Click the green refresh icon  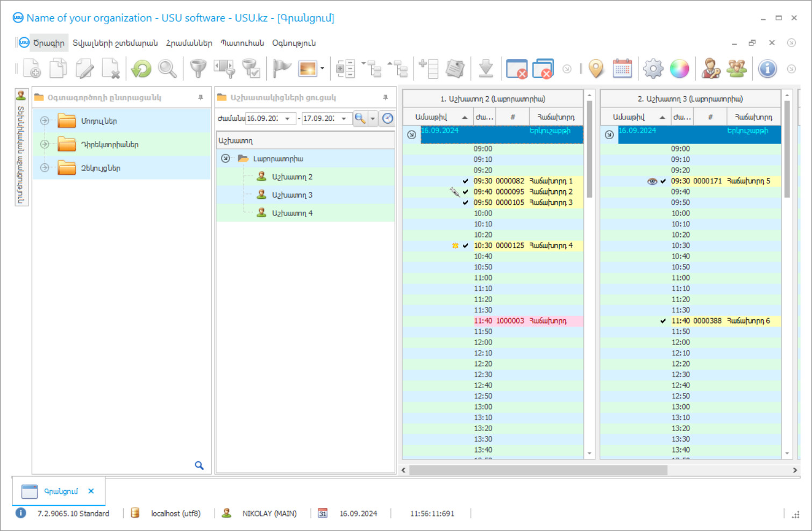tap(141, 69)
